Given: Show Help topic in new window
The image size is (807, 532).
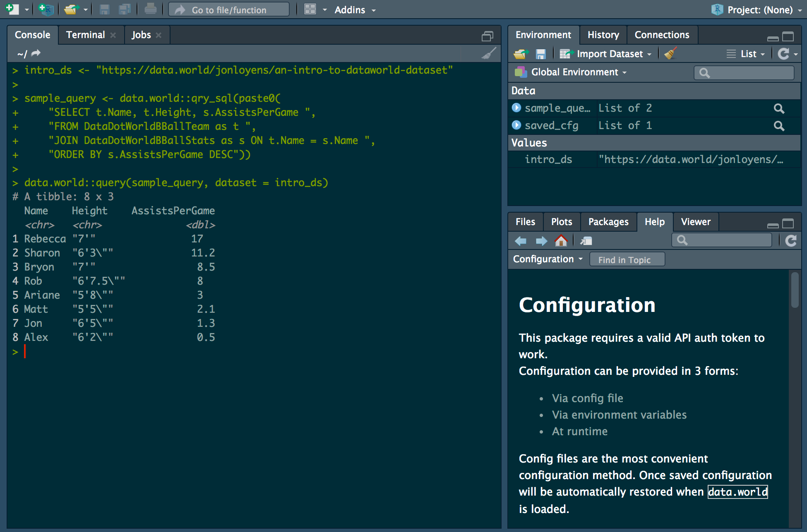Looking at the screenshot, I should [586, 240].
